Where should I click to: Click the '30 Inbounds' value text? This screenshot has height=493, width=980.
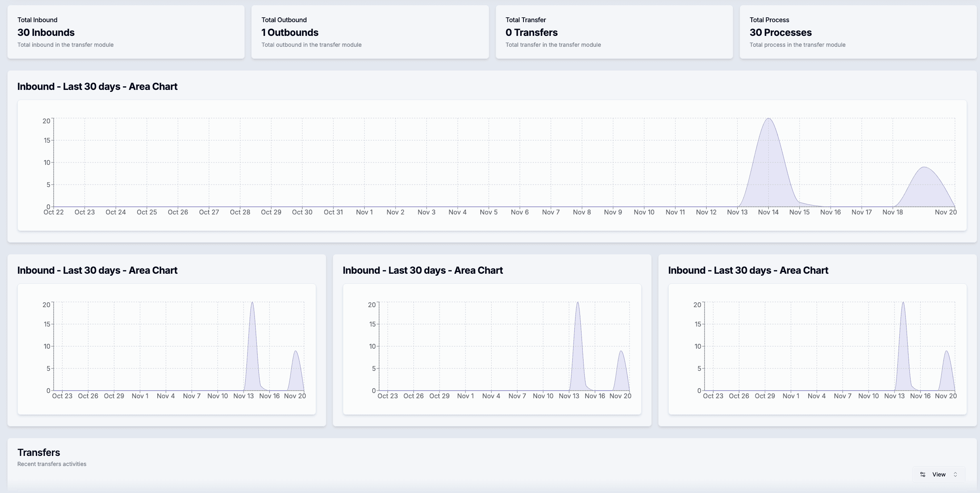coord(46,32)
